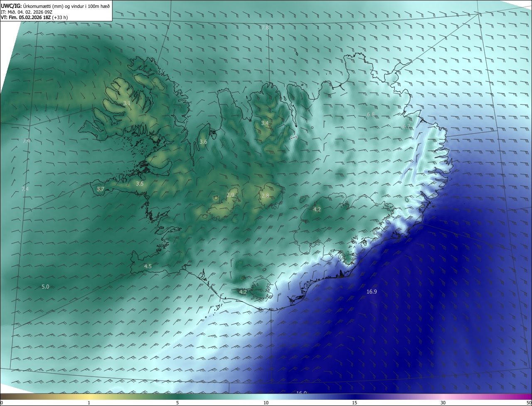
Task: Click the 3.4 value on the map
Action: point(265,123)
